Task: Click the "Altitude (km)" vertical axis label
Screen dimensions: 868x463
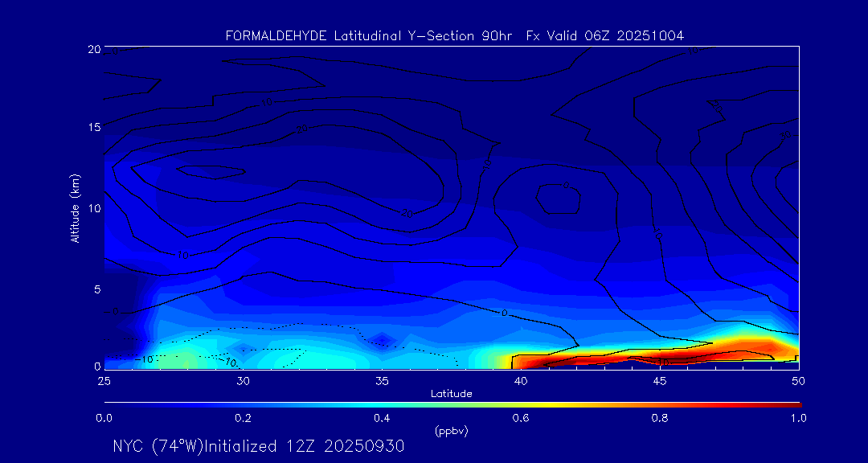Action: click(75, 207)
